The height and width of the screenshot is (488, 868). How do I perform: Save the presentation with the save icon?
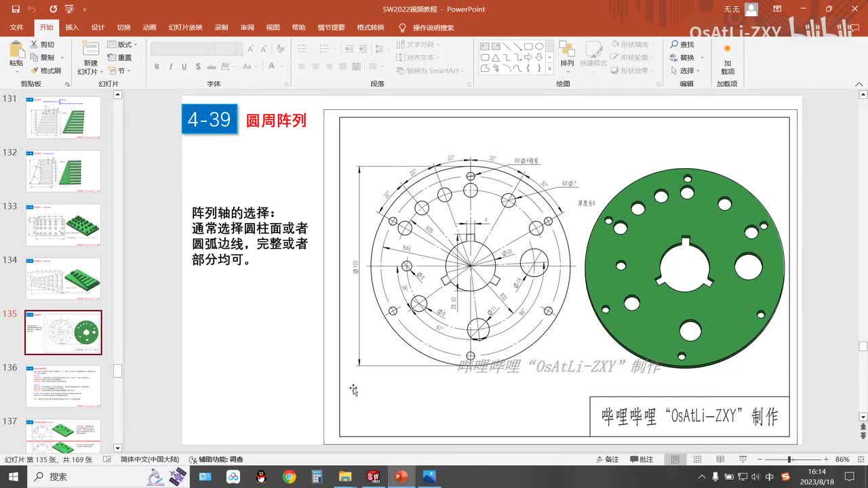16,9
